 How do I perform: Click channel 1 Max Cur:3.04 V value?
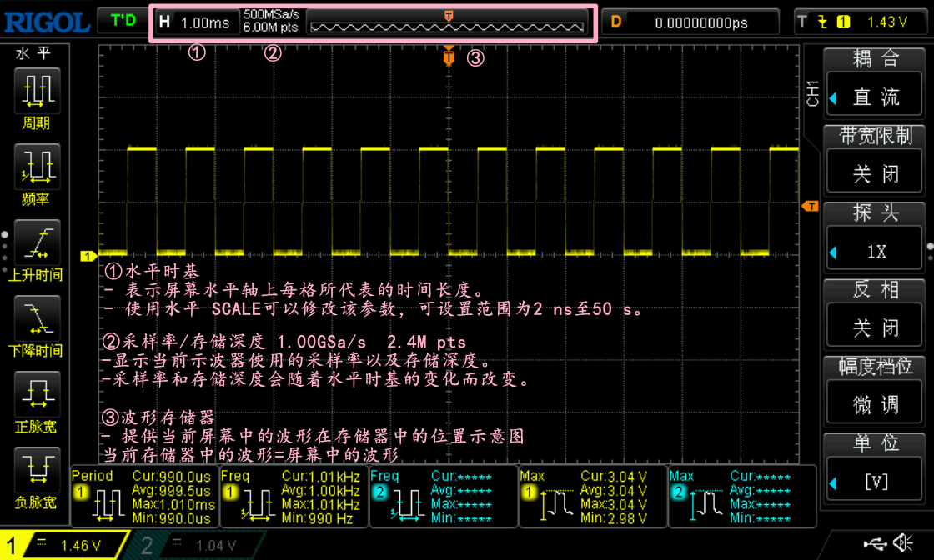(614, 477)
